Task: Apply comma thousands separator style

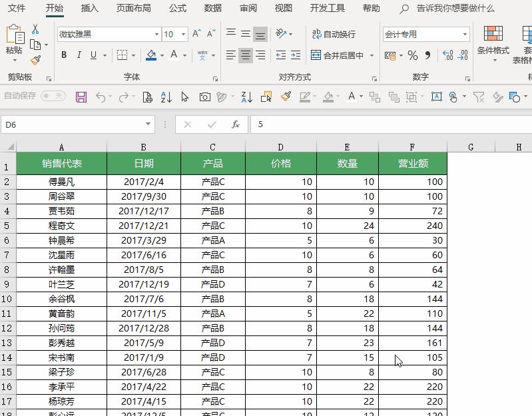Action: [428, 55]
